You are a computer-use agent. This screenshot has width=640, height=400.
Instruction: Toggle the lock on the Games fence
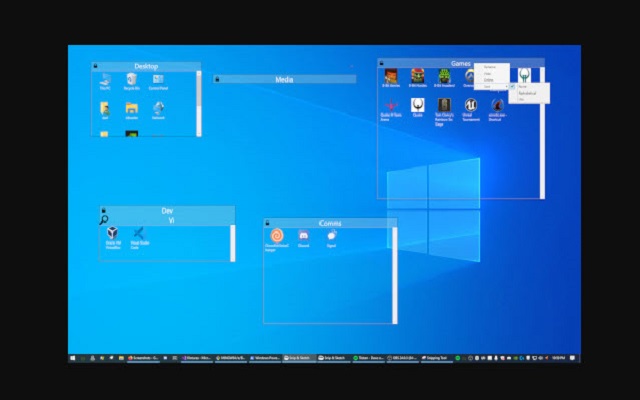click(x=381, y=63)
